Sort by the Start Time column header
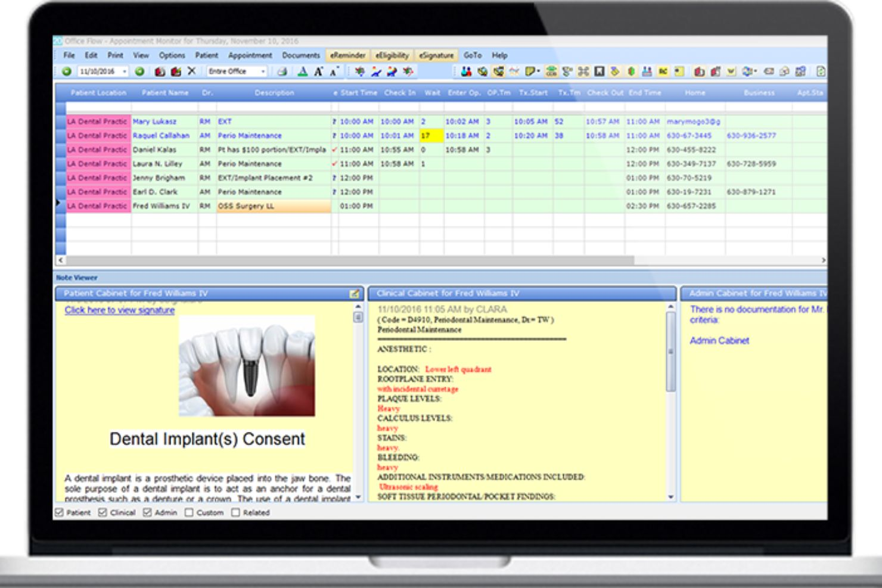The image size is (882, 588). (359, 93)
